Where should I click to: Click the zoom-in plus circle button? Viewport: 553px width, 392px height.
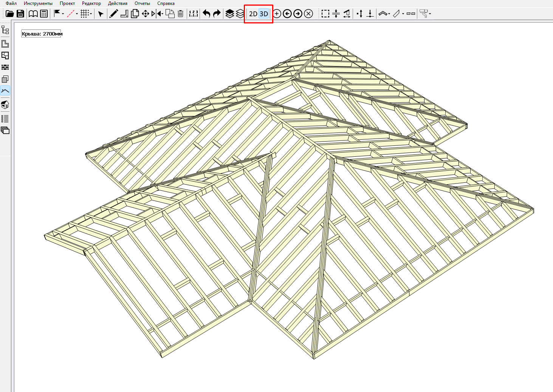[277, 14]
